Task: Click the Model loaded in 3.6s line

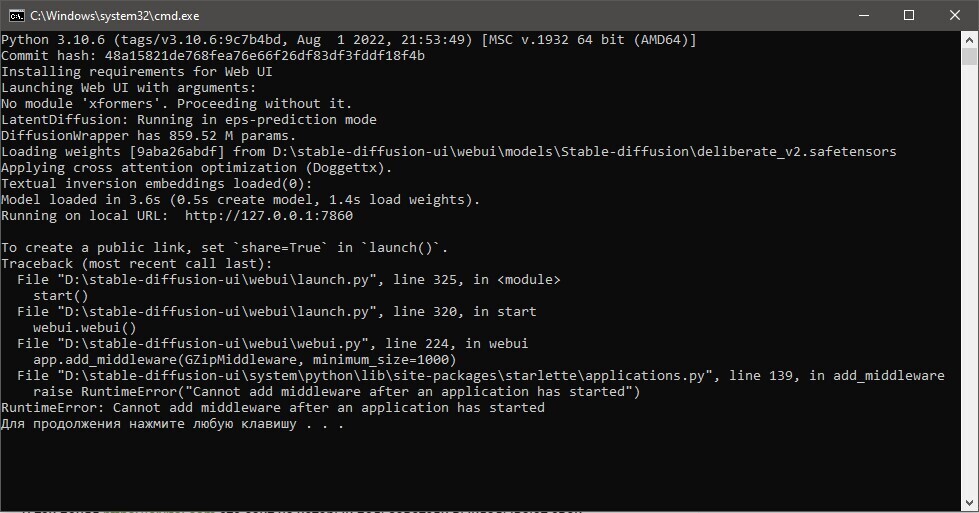Action: 241,200
